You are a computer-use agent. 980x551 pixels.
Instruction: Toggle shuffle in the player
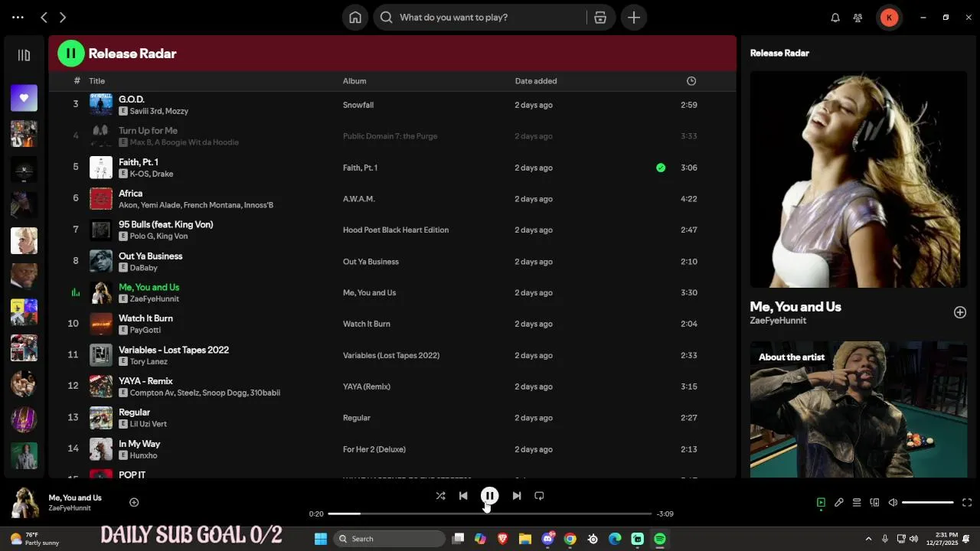click(440, 496)
